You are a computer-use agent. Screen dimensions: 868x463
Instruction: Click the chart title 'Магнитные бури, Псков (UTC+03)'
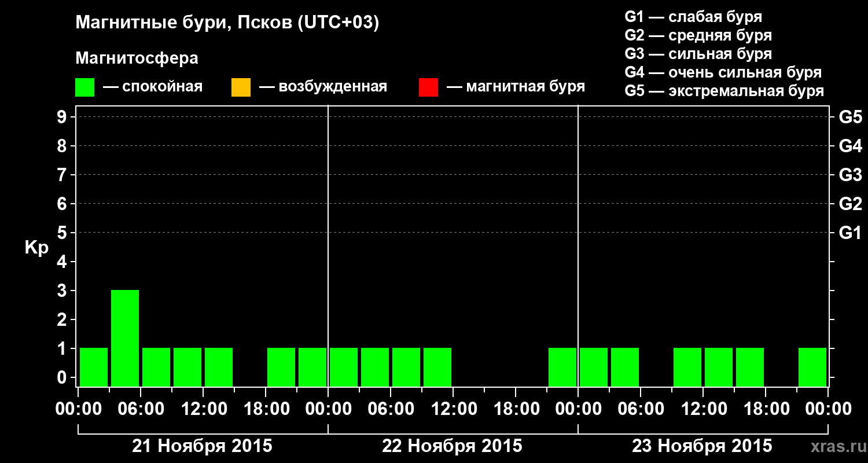pyautogui.click(x=227, y=23)
